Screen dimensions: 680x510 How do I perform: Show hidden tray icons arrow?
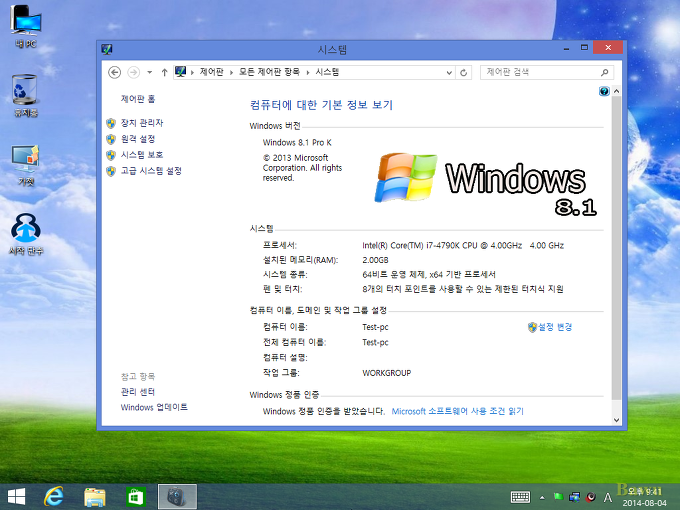click(x=542, y=497)
